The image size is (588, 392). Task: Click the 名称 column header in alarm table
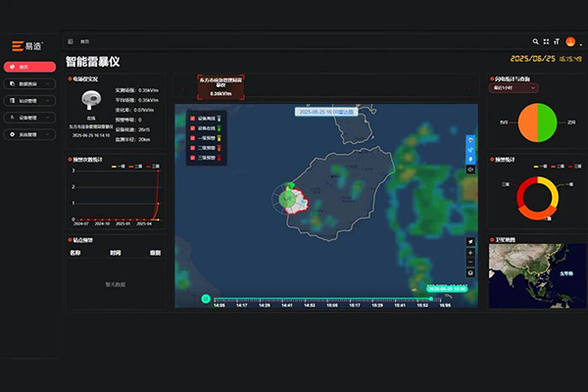[x=75, y=253]
